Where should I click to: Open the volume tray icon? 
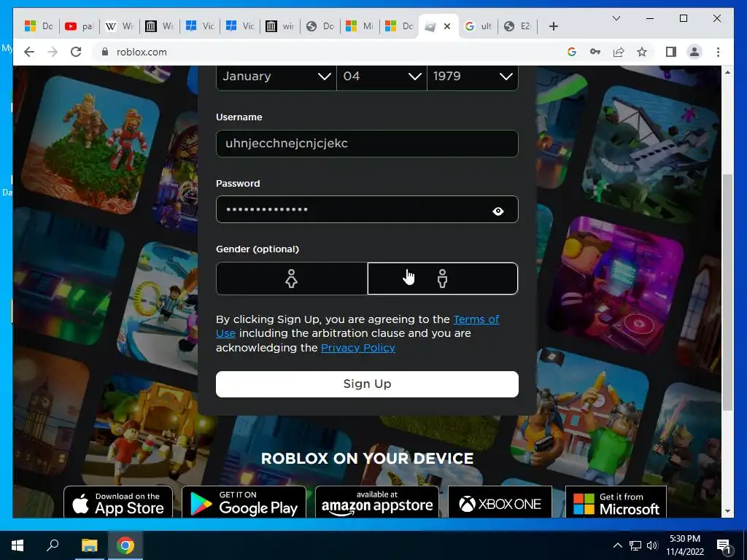(x=652, y=545)
